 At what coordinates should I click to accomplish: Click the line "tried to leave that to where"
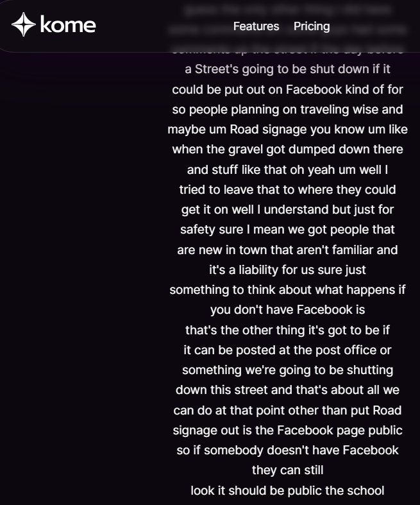(287, 190)
